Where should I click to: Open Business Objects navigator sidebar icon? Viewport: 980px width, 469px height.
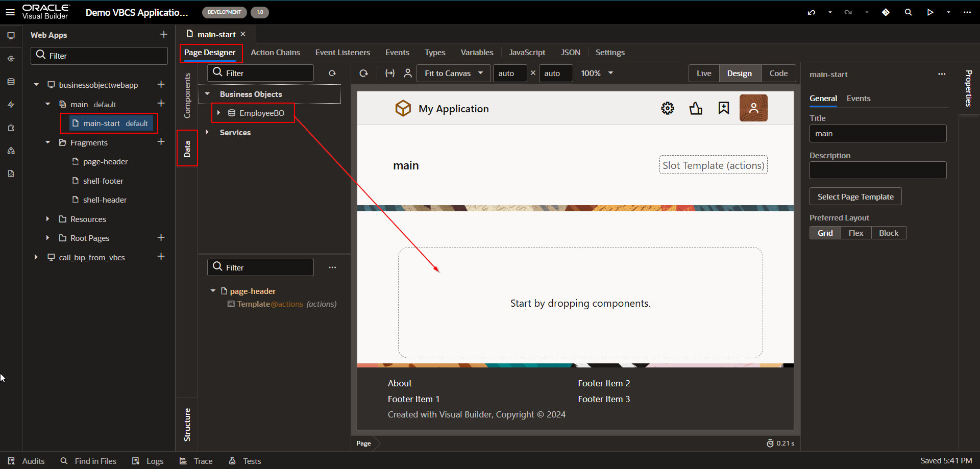pos(11,82)
